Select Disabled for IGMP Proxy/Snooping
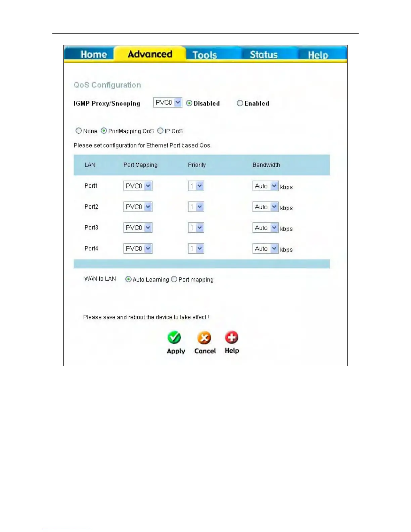 pos(189,103)
